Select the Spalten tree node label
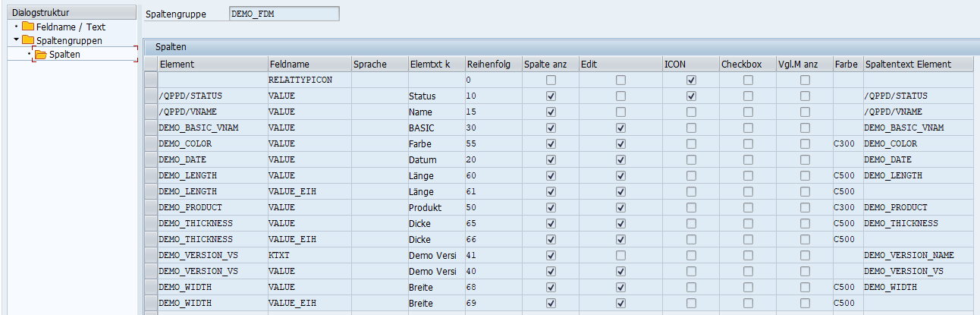The height and width of the screenshot is (315, 980). (x=64, y=55)
